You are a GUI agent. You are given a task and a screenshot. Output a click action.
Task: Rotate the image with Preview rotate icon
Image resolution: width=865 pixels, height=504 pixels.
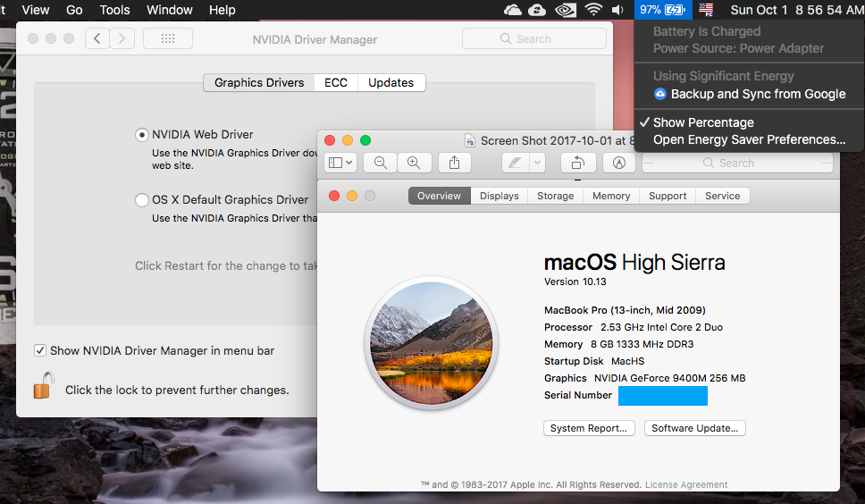pos(577,163)
